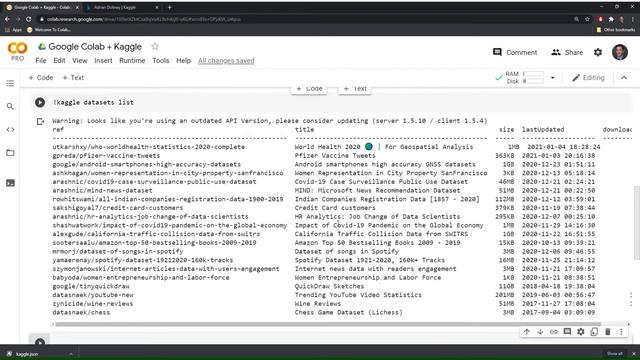
Task: Expand kaggle.json download options
Action: (x=71, y=354)
